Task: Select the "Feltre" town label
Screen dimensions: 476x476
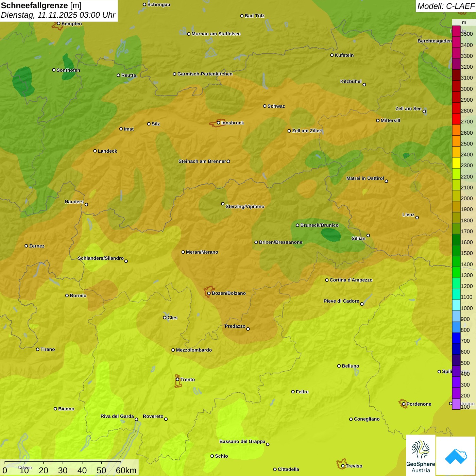Action: 302,392
